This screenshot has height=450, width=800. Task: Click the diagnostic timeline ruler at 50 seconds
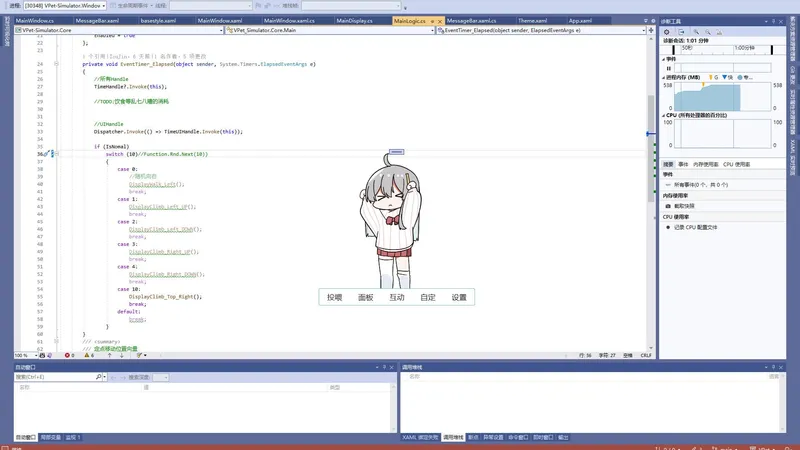tap(687, 48)
